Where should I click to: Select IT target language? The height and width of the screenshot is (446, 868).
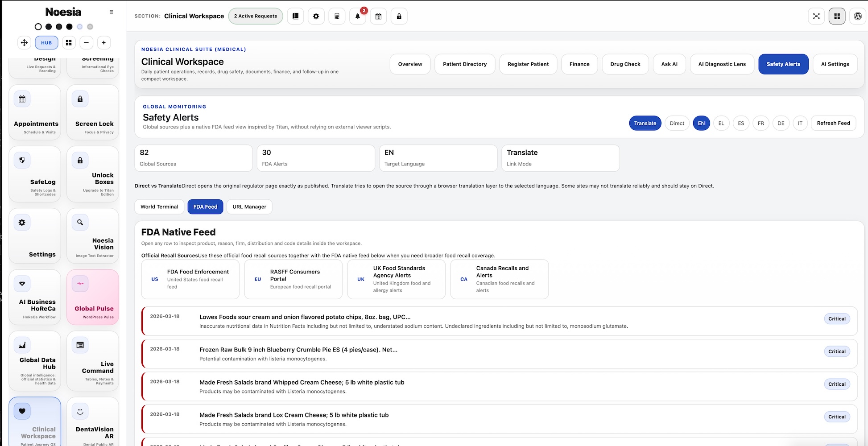pos(800,123)
